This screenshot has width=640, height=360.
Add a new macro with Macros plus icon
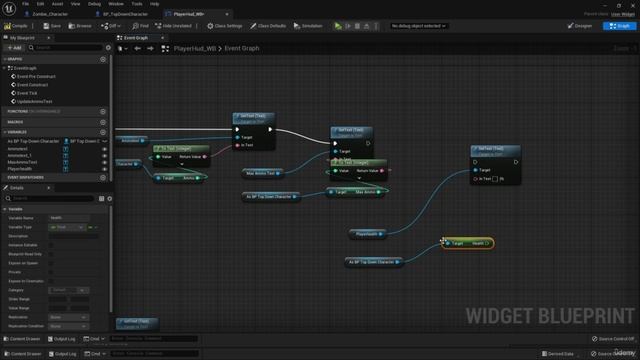(x=103, y=122)
